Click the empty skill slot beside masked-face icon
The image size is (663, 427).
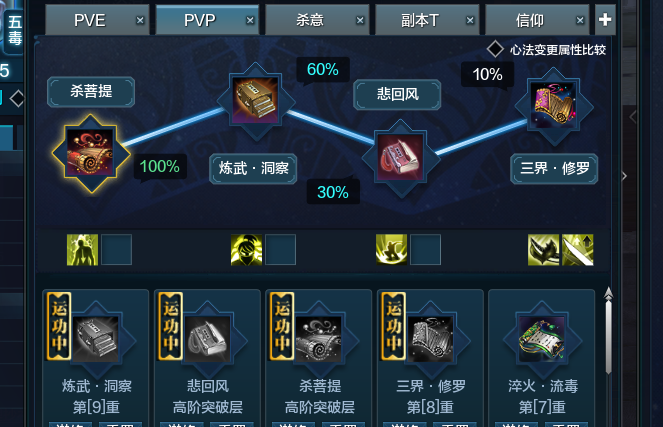pyautogui.click(x=280, y=250)
